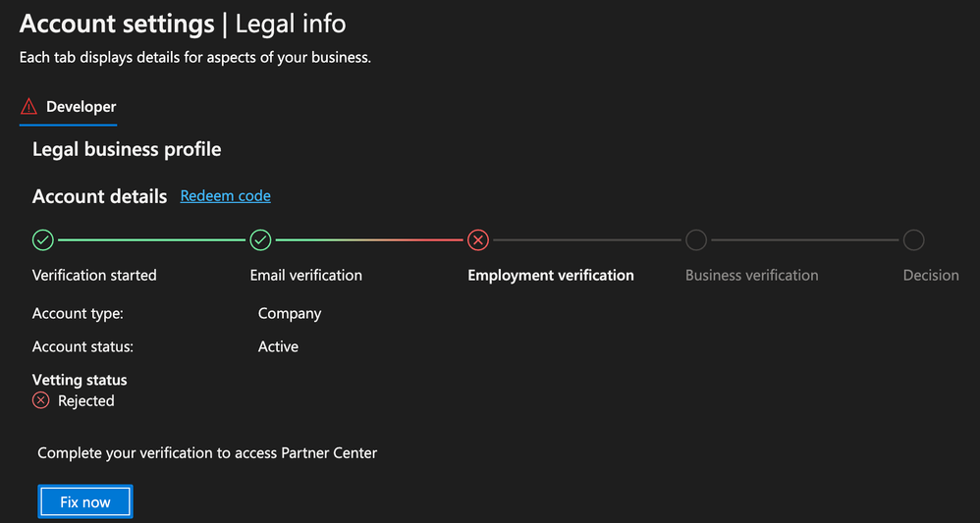Select the Email verification step label
Viewport: 980px width, 523px height.
click(x=306, y=276)
